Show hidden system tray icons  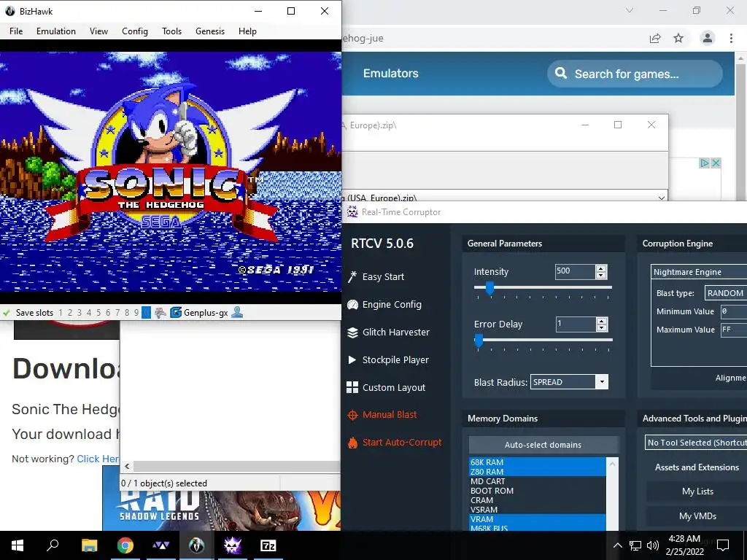[x=617, y=545]
